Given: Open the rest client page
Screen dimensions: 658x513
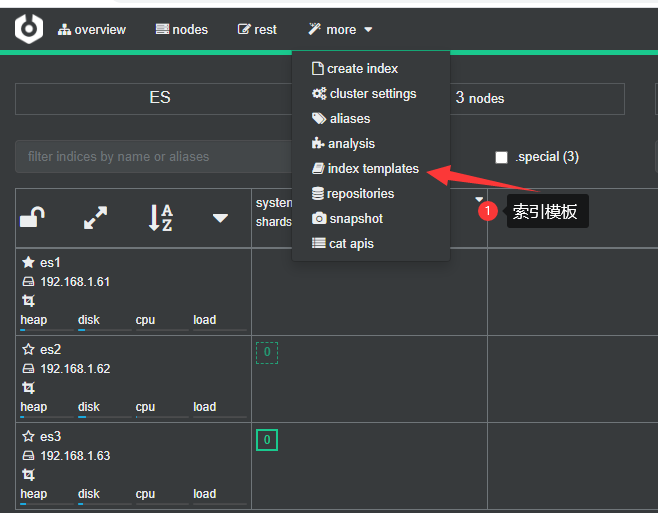Looking at the screenshot, I should [x=257, y=29].
